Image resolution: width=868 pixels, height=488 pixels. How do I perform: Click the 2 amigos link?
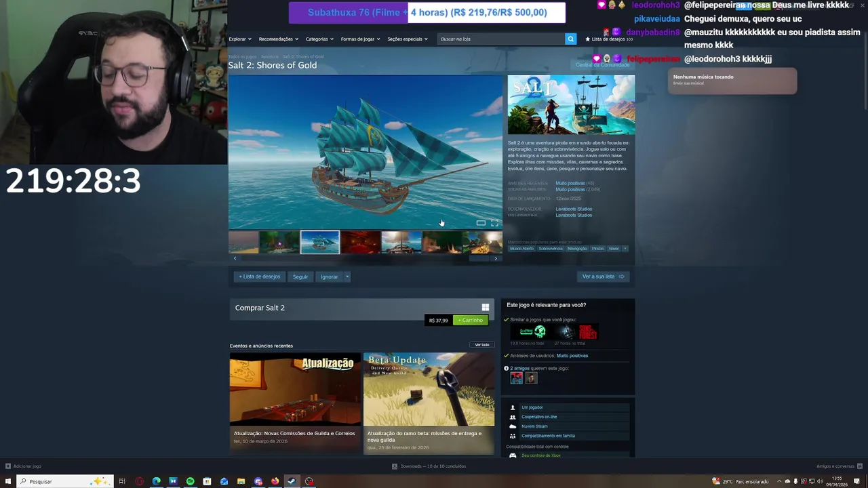pos(521,368)
